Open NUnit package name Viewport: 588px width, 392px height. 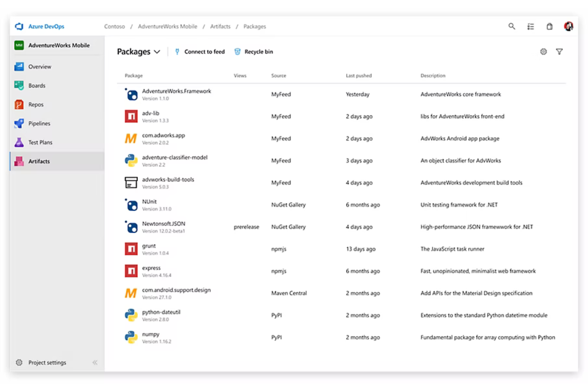pos(149,202)
